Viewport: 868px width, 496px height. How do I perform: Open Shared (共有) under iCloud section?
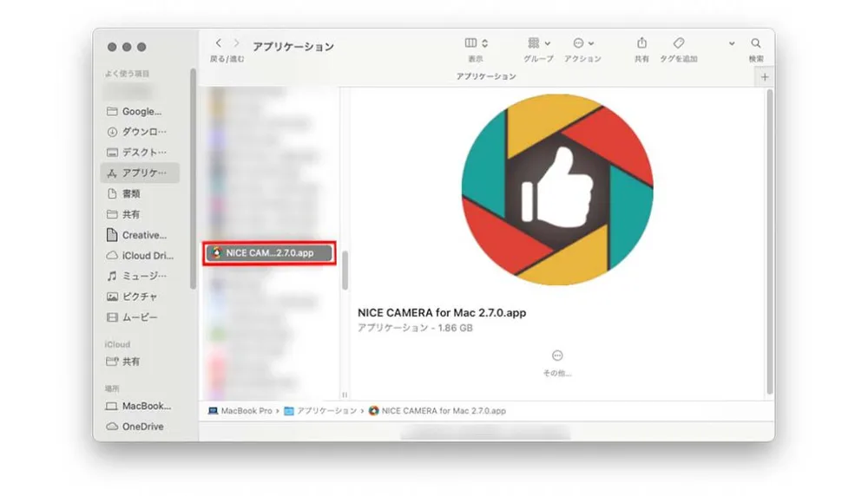coord(141,362)
